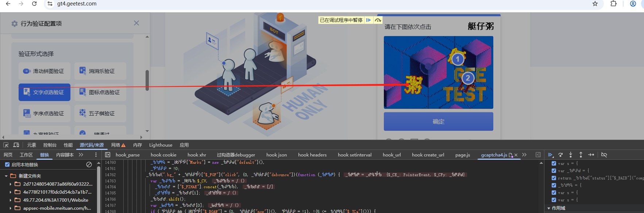
Task: Expand the 2d712480540873a86f60a93222 folder
Action: click(x=11, y=184)
